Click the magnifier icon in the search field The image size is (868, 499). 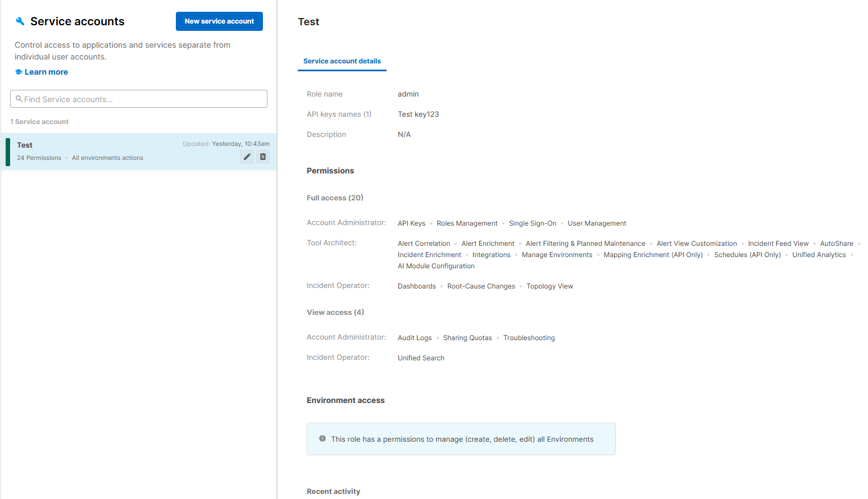pyautogui.click(x=19, y=99)
